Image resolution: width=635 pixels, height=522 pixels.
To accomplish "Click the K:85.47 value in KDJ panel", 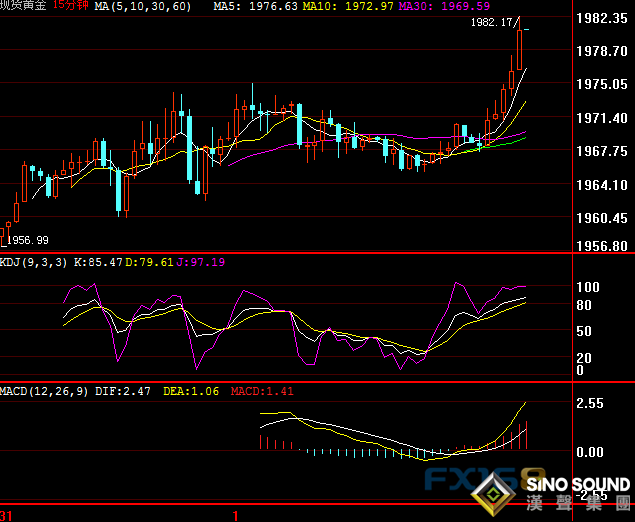I will tap(104, 262).
